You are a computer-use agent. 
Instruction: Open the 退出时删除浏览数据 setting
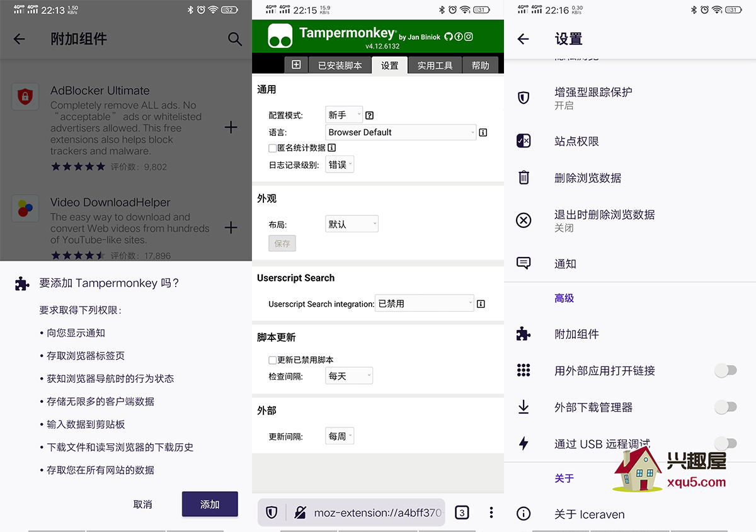630,220
